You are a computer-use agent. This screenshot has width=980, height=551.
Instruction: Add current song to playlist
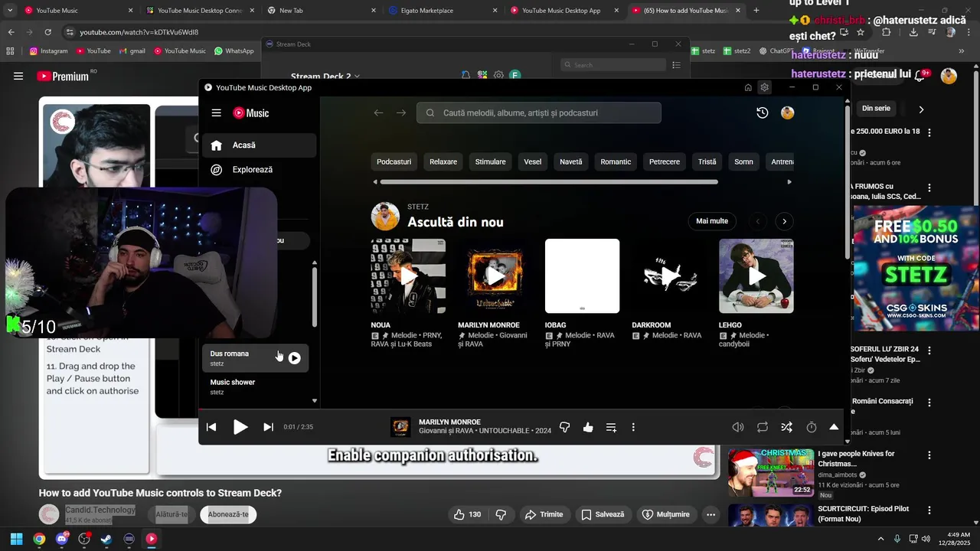coord(611,427)
